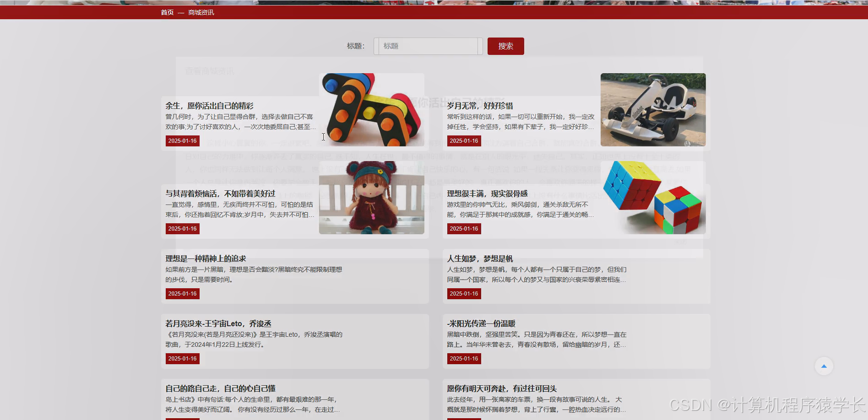Click the go-kart photo thumbnail
The width and height of the screenshot is (868, 420).
(x=653, y=110)
